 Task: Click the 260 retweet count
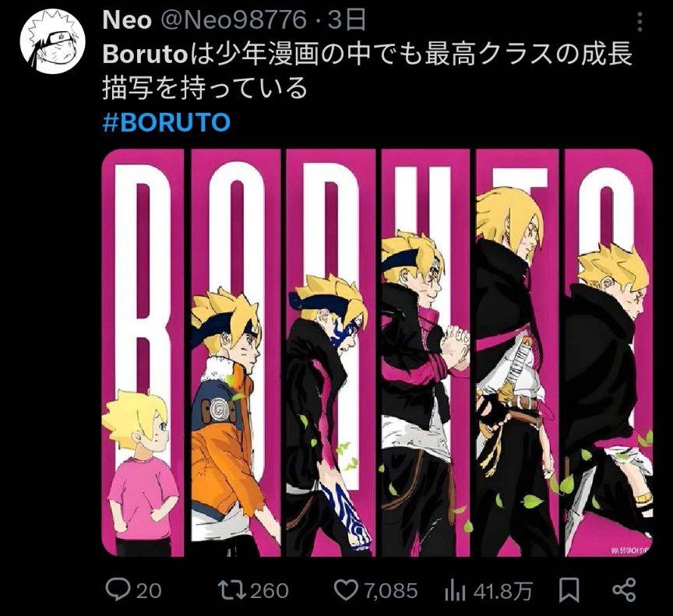pos(269,591)
